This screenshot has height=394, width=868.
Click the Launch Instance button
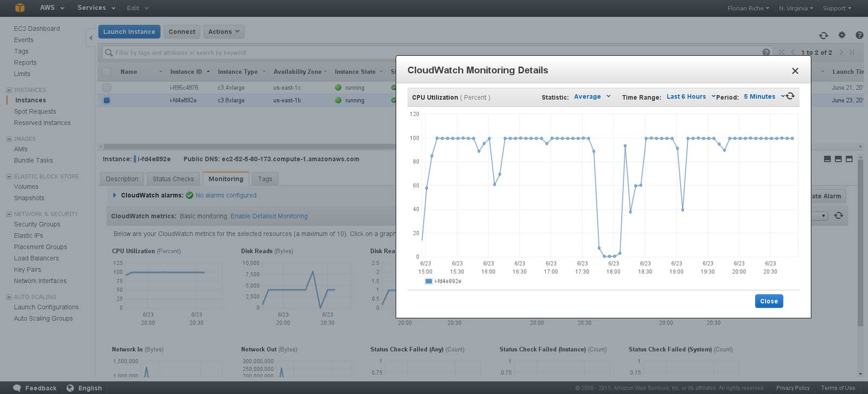(x=129, y=32)
